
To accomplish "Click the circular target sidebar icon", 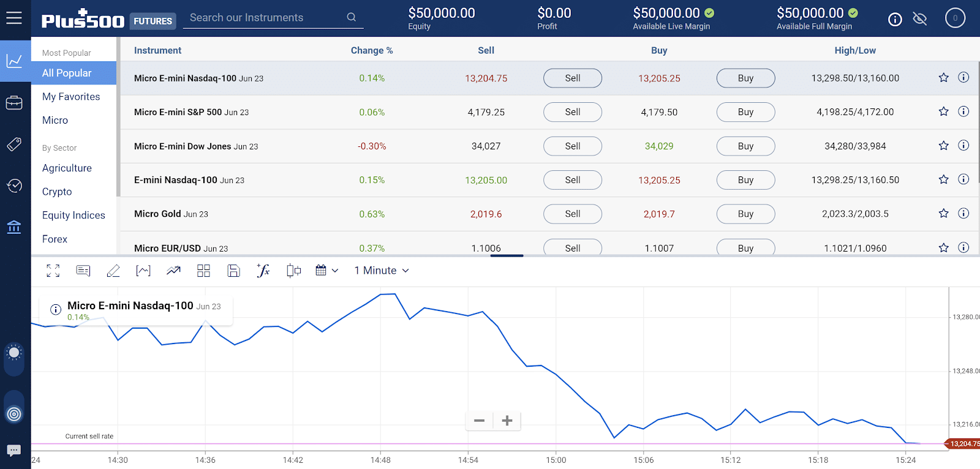I will click(x=14, y=415).
